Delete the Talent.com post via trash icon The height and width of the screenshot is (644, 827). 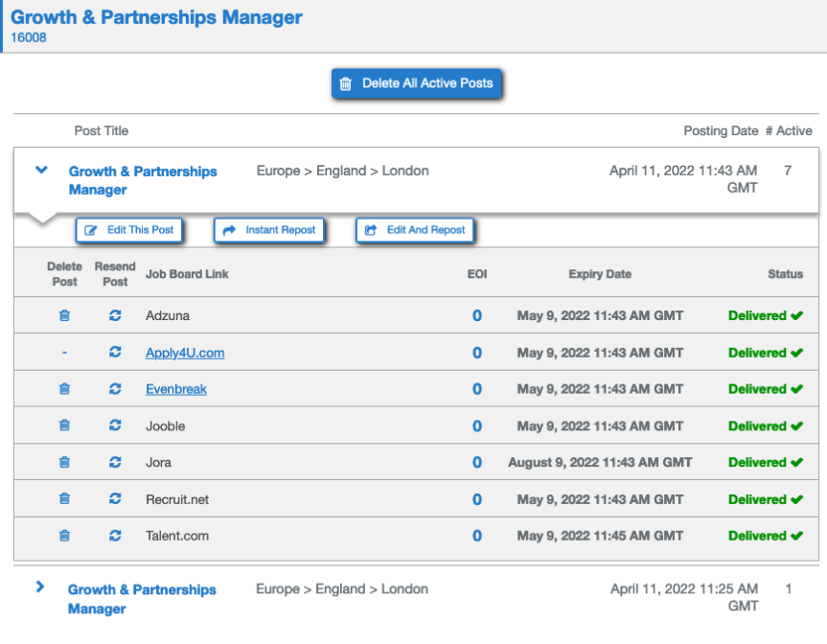64,536
